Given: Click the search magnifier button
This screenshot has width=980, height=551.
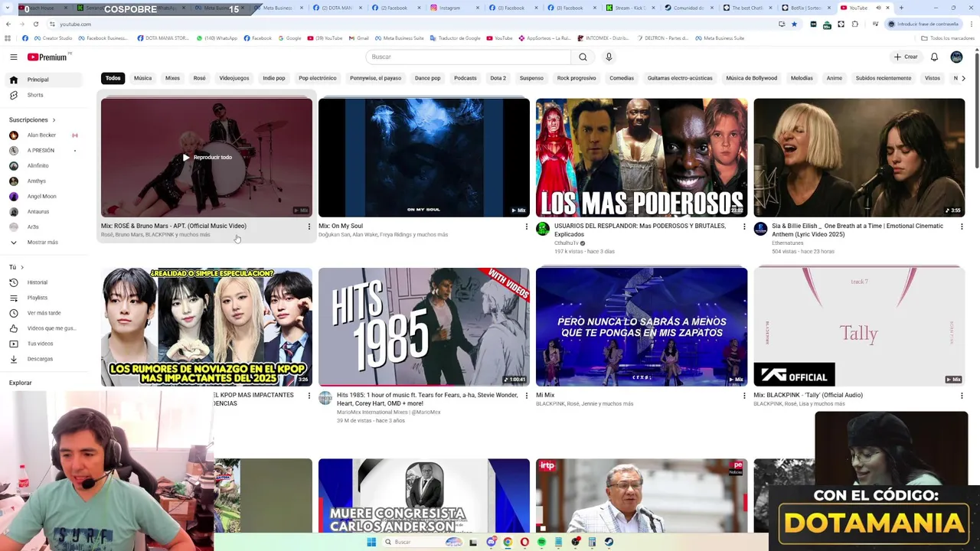Looking at the screenshot, I should [x=583, y=57].
